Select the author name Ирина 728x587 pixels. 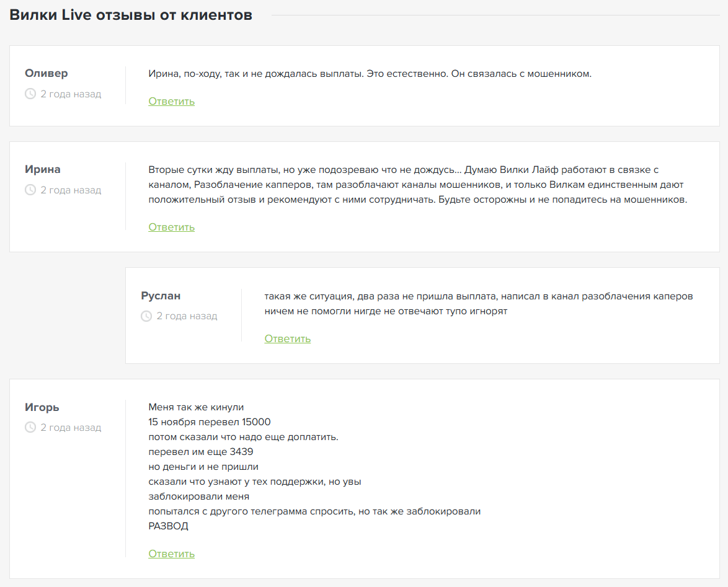point(43,169)
